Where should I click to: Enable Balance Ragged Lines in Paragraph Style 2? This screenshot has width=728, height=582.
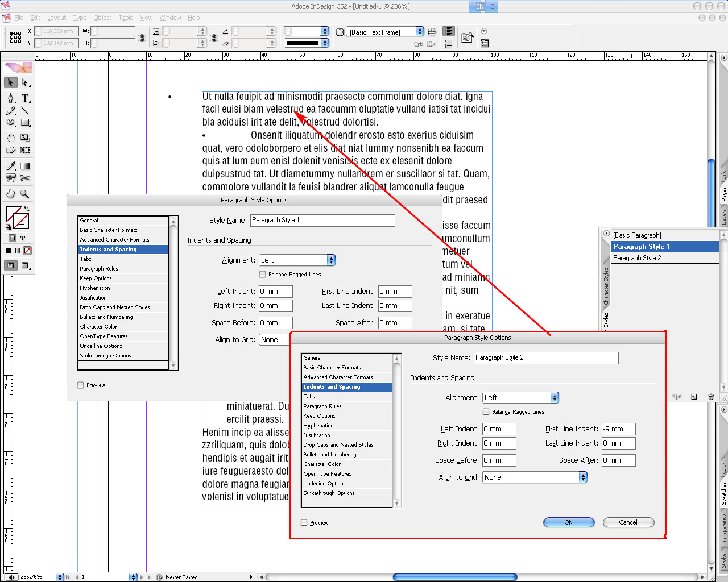point(486,411)
